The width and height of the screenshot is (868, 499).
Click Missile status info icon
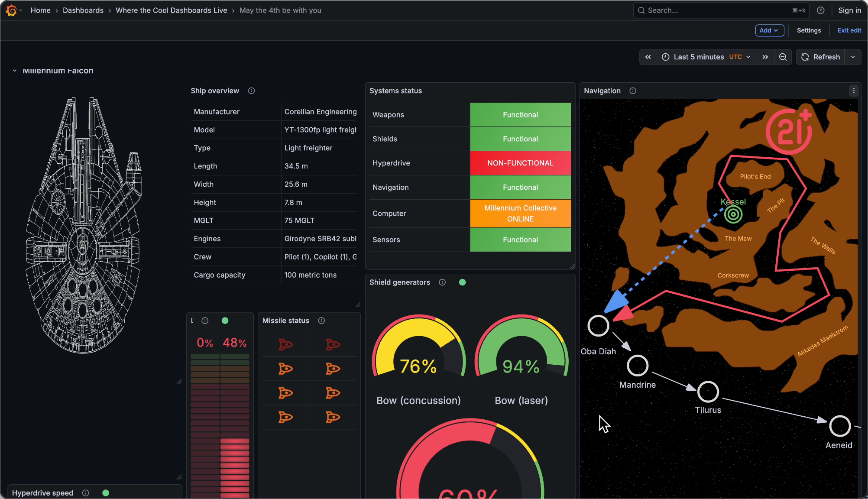[321, 321]
